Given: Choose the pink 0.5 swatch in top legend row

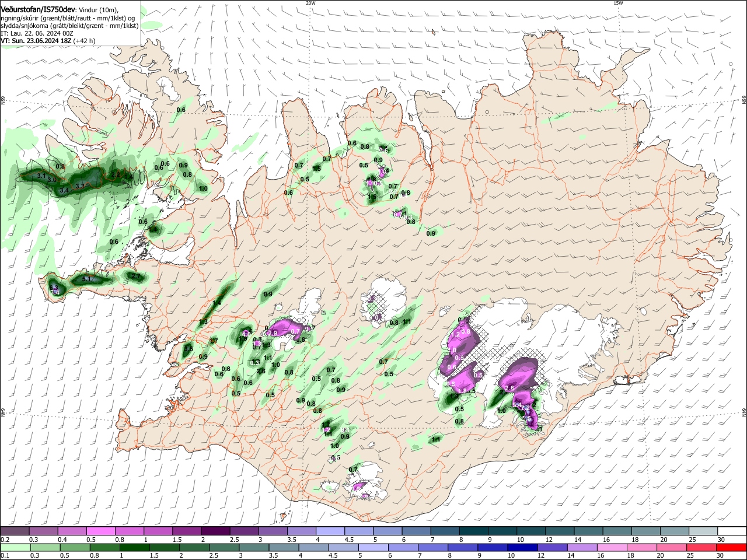Looking at the screenshot, I should [x=101, y=531].
